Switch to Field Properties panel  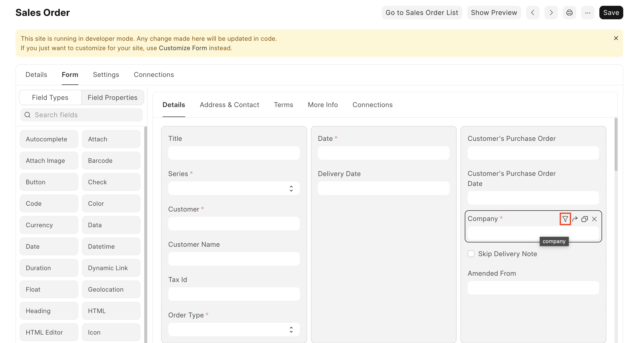coord(112,97)
